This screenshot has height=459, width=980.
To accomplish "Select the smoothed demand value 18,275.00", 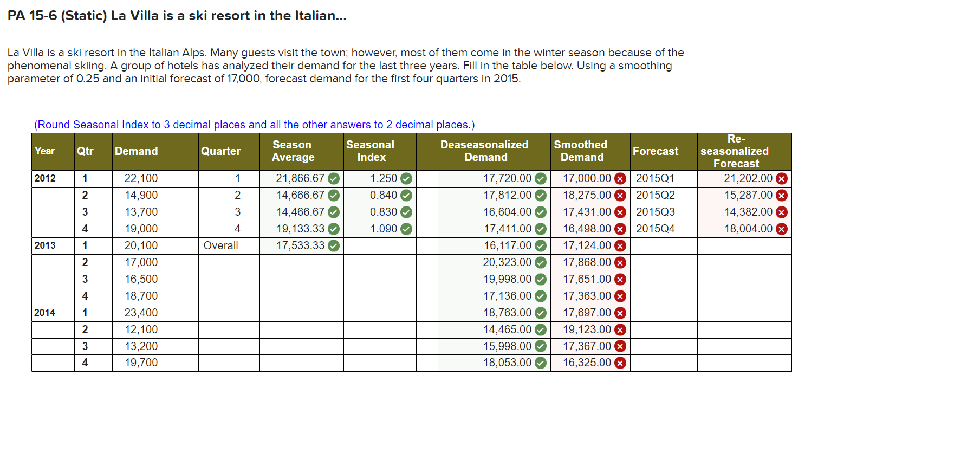I will [587, 195].
